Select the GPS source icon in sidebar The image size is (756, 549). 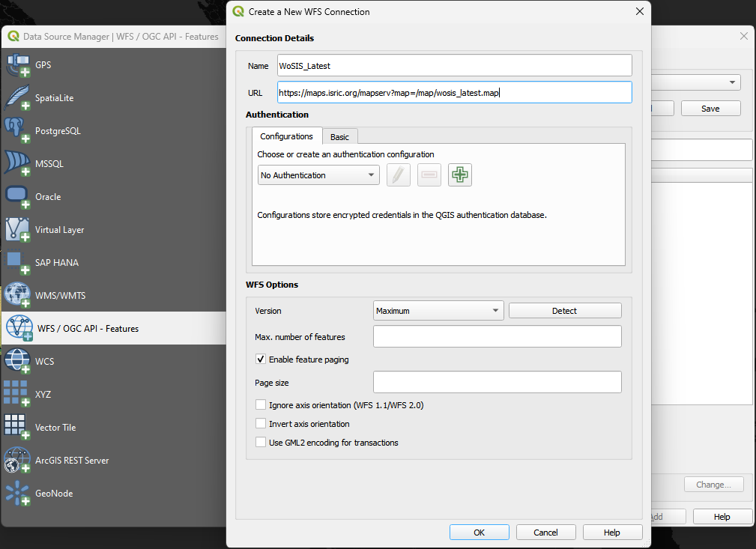[x=17, y=66]
